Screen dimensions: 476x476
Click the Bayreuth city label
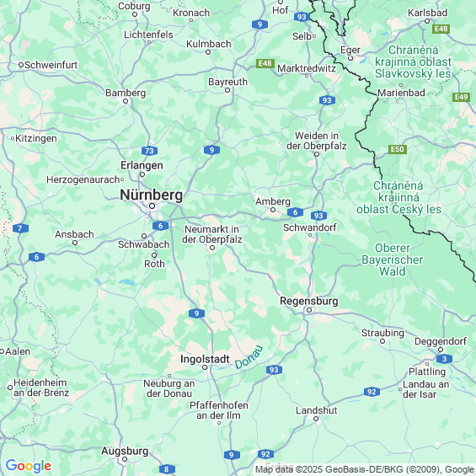coord(227,82)
